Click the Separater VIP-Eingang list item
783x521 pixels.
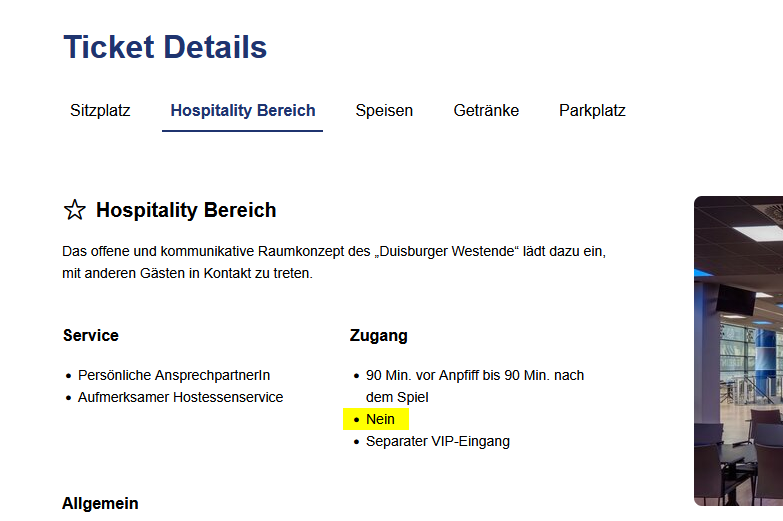(x=437, y=441)
